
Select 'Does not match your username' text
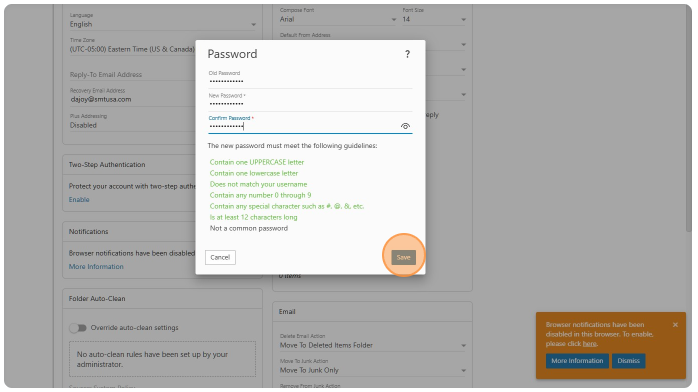[x=258, y=184]
